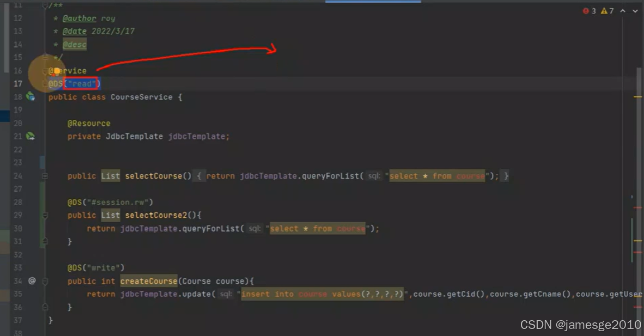
Task: Click the JdbcTemplate type on line 21
Action: (135, 136)
